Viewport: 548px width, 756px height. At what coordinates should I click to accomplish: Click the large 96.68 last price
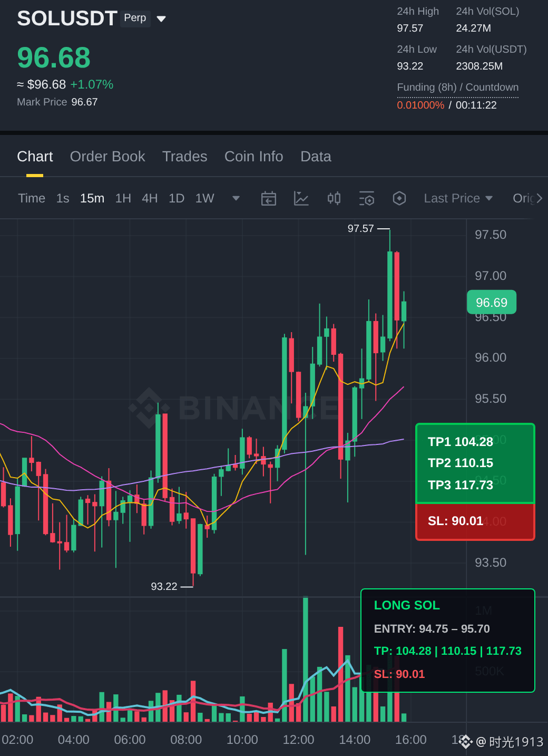(54, 57)
